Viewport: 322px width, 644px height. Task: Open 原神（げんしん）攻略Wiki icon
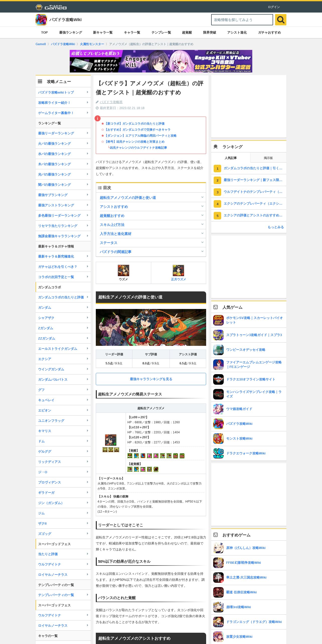coord(218,548)
